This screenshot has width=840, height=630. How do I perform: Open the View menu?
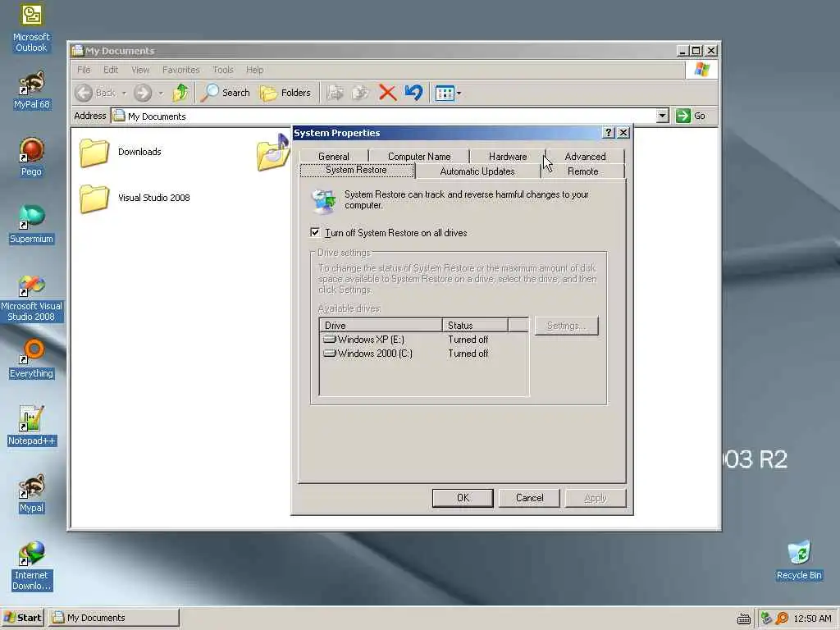point(140,70)
